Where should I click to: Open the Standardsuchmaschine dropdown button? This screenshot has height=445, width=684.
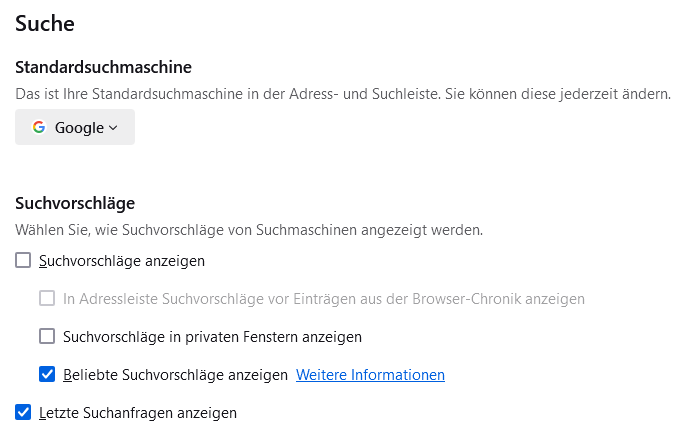[x=75, y=128]
